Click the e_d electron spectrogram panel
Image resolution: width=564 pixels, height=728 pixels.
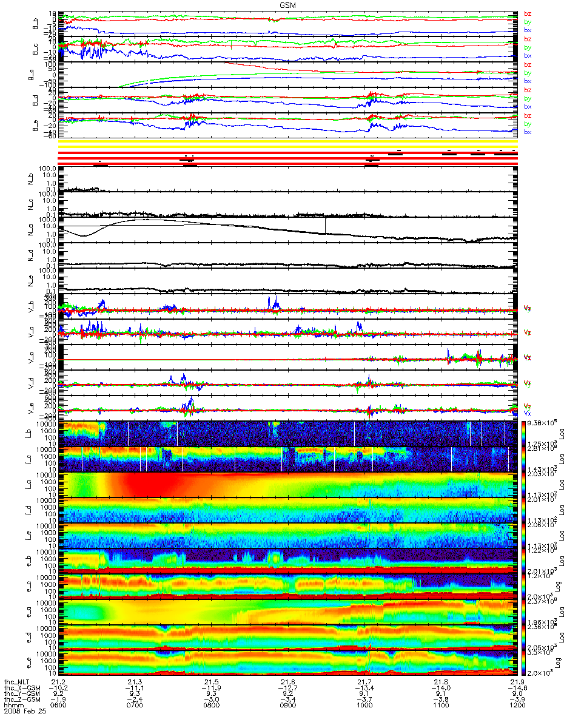click(x=287, y=638)
